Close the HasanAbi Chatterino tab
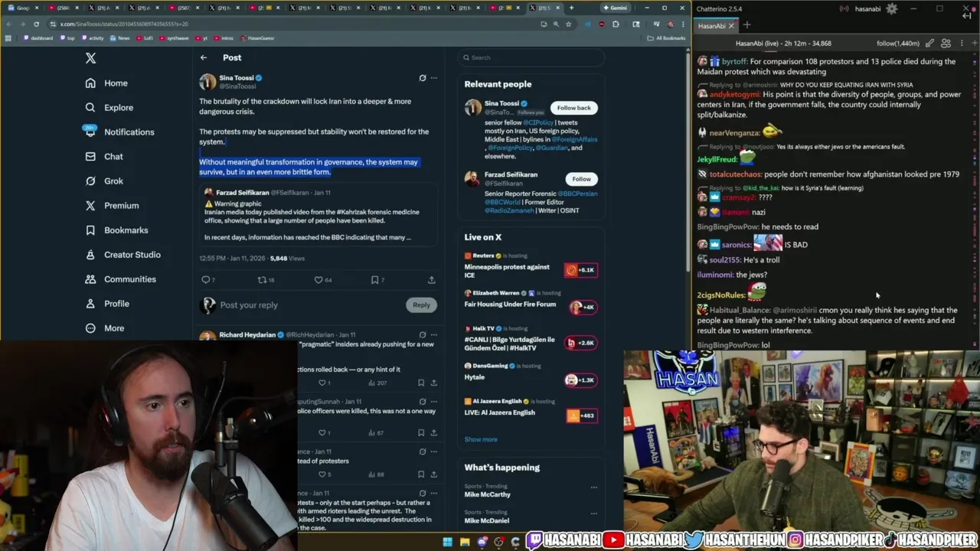This screenshot has height=551, width=980. click(x=731, y=26)
